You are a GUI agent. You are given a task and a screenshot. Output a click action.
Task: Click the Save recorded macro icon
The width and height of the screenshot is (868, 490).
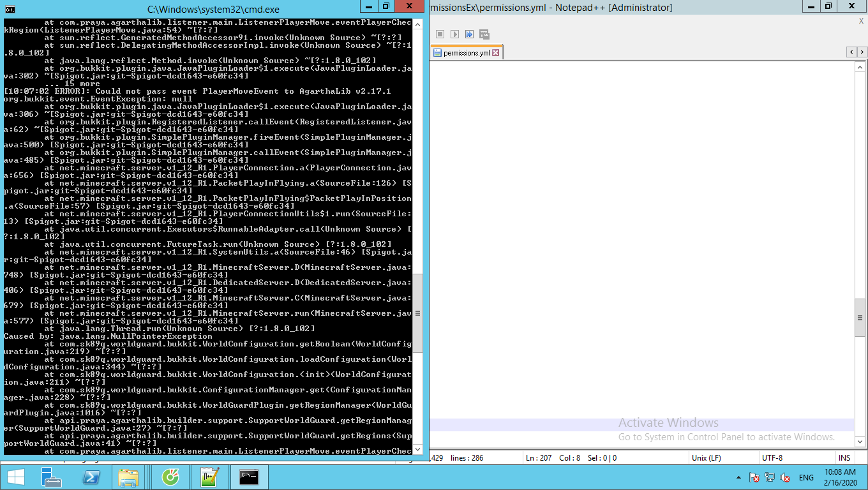tap(484, 34)
